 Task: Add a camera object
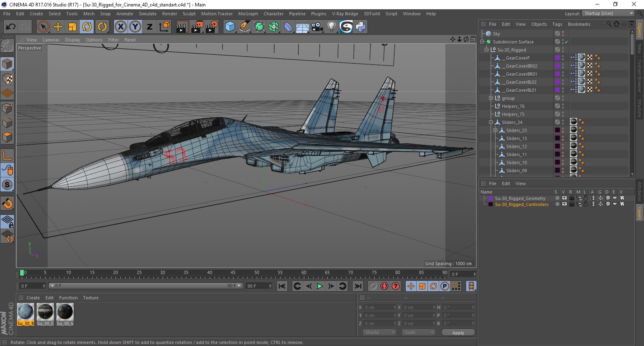[x=317, y=27]
